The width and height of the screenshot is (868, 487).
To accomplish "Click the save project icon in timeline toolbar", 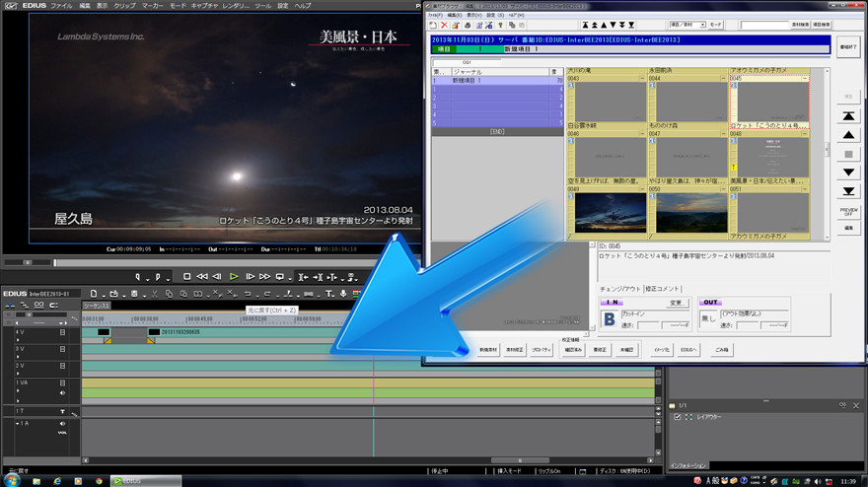I will click(x=134, y=294).
